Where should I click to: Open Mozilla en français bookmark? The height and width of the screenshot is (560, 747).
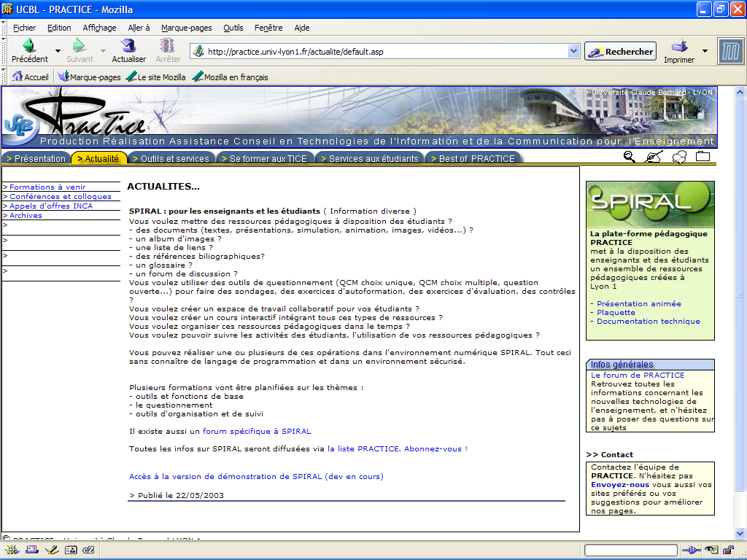pos(230,77)
